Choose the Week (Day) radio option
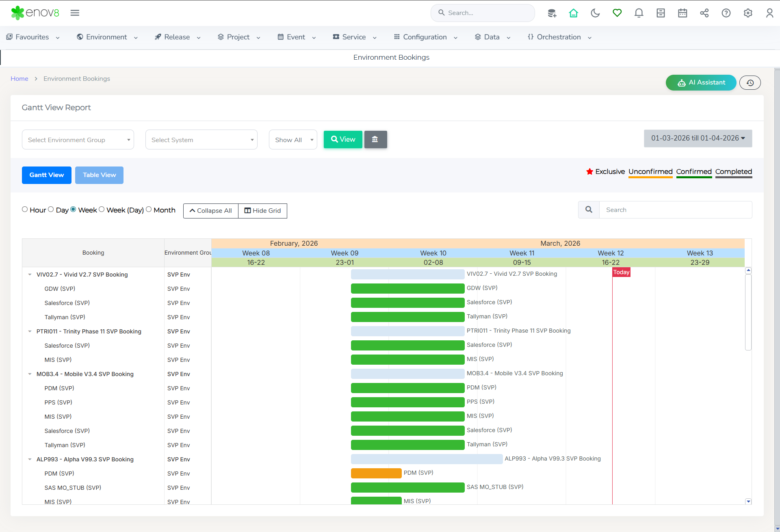This screenshot has height=532, width=780. pyautogui.click(x=102, y=210)
